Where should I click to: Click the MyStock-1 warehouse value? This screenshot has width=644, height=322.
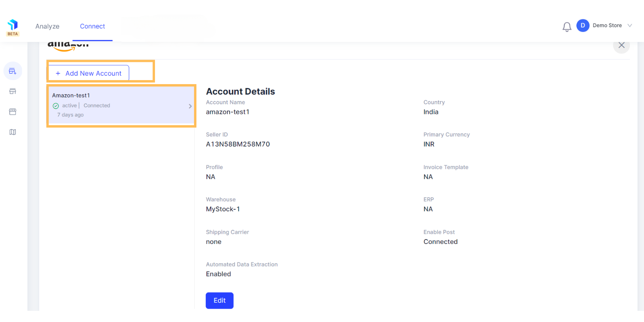223,209
